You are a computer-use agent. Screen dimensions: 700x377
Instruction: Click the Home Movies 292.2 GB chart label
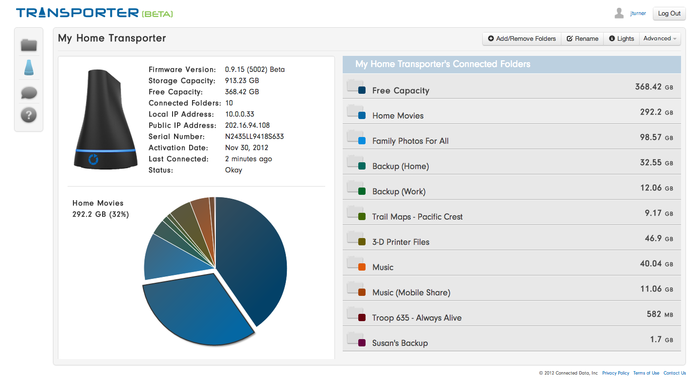[x=100, y=209]
